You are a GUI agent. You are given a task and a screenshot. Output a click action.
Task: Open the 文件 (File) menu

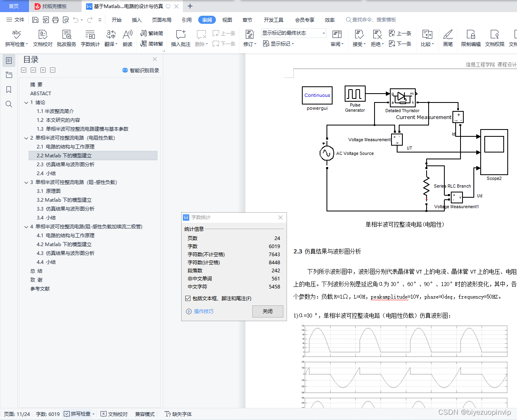(x=15, y=20)
